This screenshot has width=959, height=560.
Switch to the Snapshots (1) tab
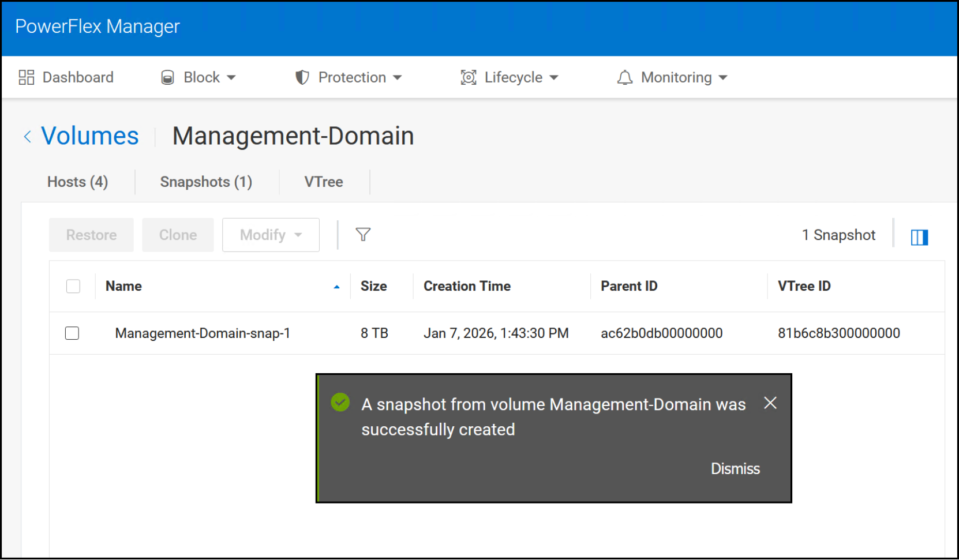click(x=206, y=182)
